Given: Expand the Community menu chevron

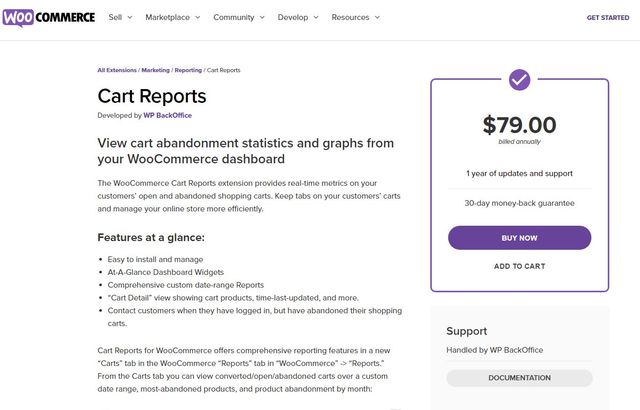Looking at the screenshot, I should [x=262, y=18].
